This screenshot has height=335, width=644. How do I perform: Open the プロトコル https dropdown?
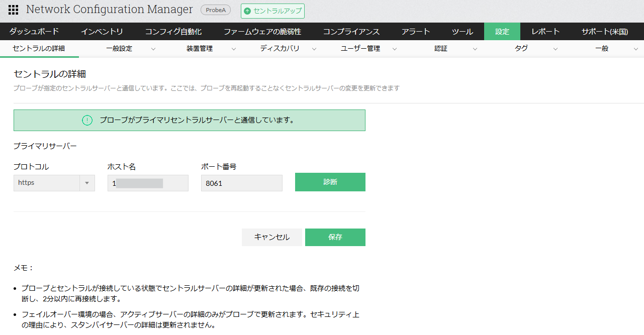(54, 183)
